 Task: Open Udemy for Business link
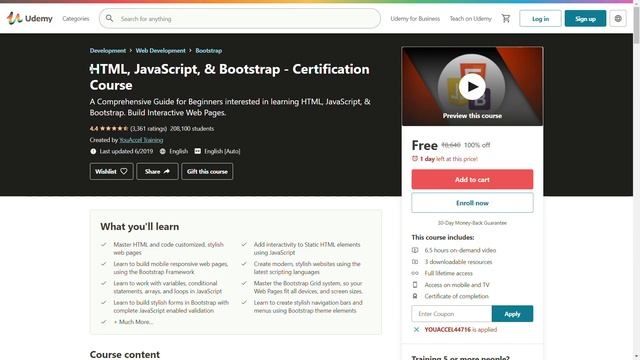[x=415, y=19]
